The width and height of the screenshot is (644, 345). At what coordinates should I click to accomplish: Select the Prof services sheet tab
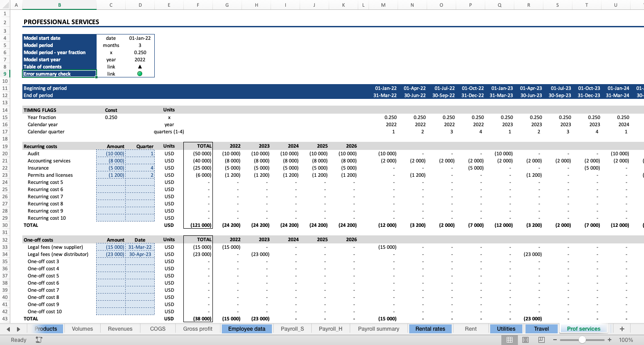point(584,329)
